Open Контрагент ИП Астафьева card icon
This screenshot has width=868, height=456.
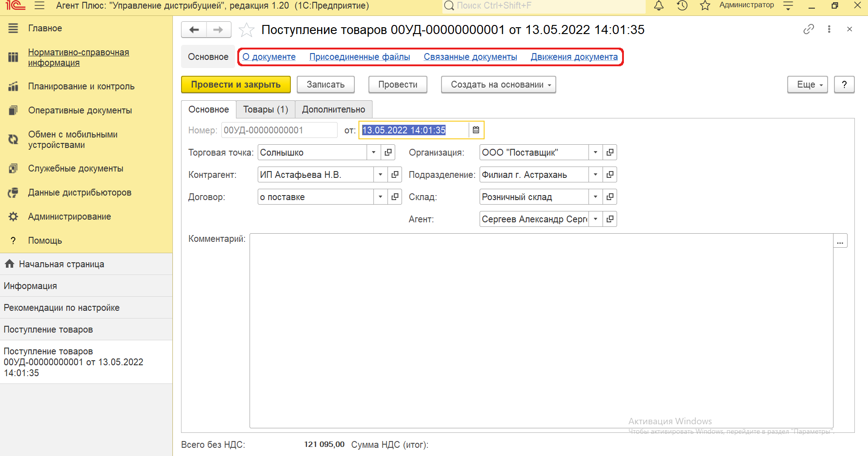pos(395,175)
